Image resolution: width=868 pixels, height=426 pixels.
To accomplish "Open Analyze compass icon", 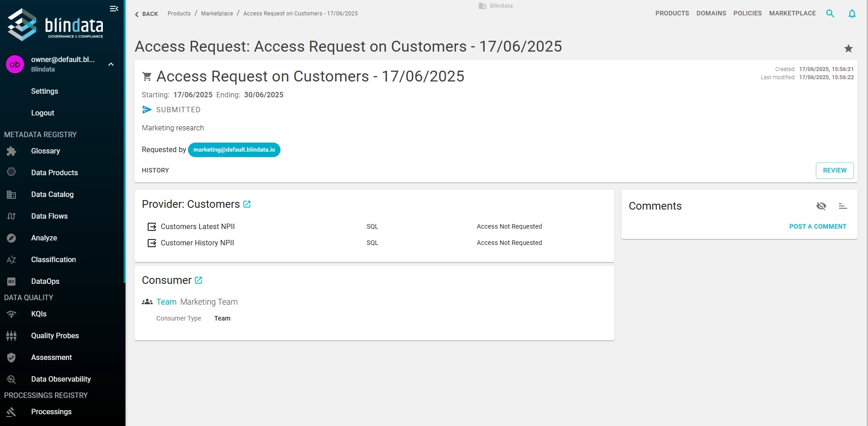I will click(x=11, y=238).
